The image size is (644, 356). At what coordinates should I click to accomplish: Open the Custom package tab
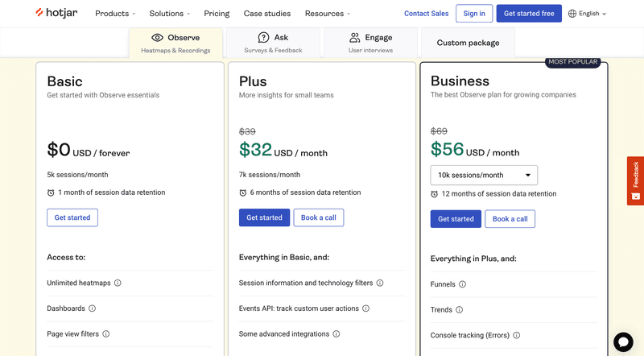tap(468, 43)
